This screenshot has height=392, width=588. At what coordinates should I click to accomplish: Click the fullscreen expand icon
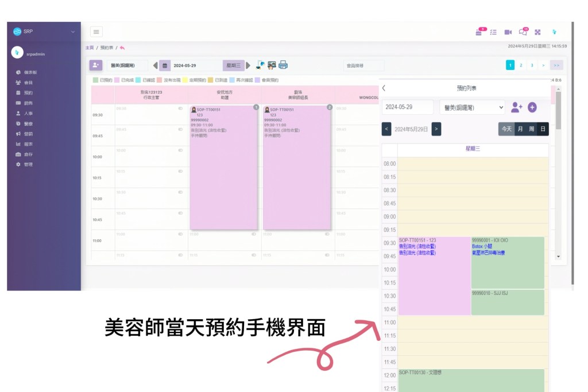(537, 32)
